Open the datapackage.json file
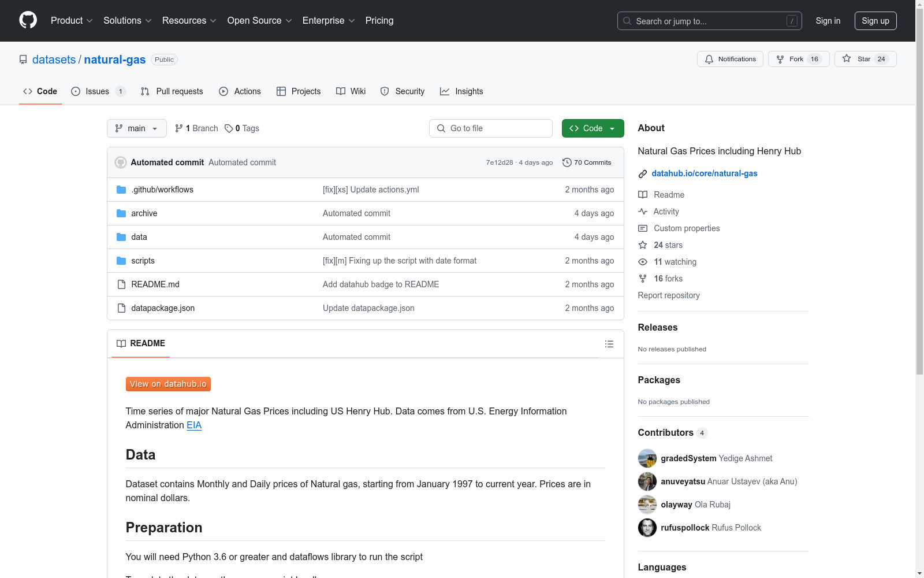The width and height of the screenshot is (924, 578). pyautogui.click(x=163, y=308)
